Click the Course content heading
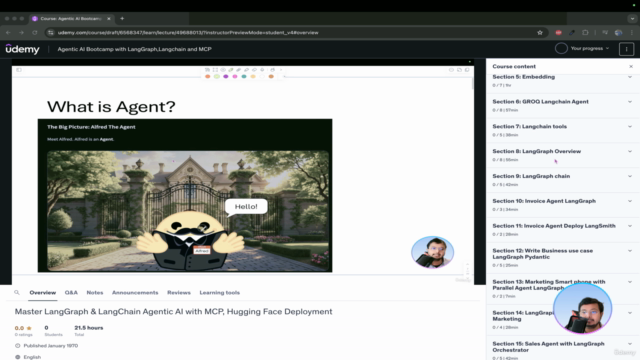The image size is (640, 360). coord(514,66)
